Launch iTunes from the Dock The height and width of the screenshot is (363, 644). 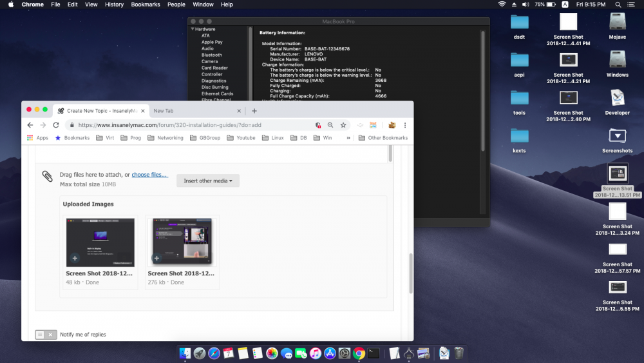(x=316, y=353)
